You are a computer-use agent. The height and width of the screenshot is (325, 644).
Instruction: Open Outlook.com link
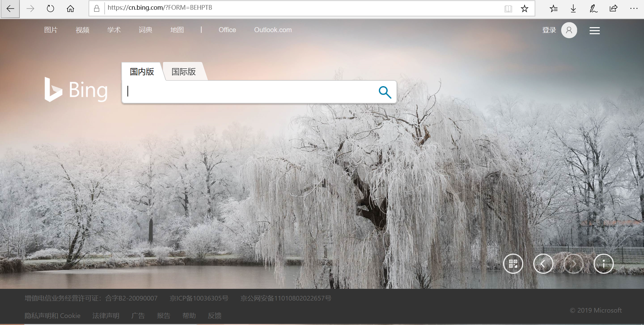tap(273, 30)
